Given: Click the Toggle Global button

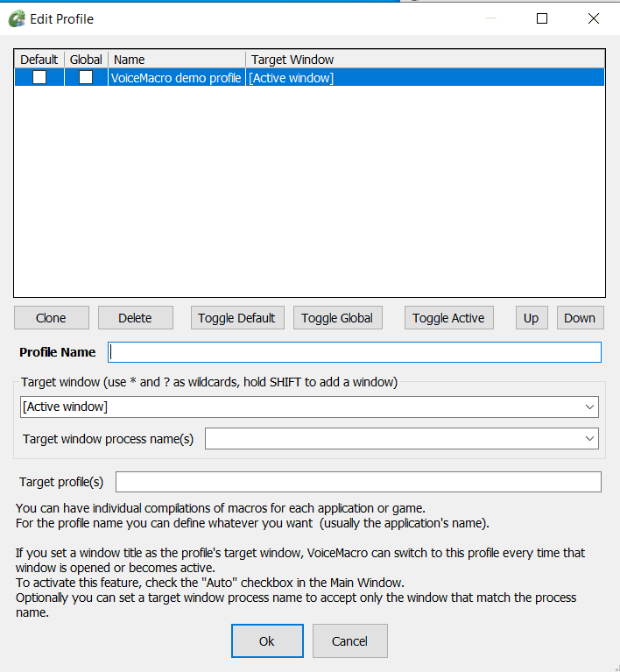Looking at the screenshot, I should (338, 318).
